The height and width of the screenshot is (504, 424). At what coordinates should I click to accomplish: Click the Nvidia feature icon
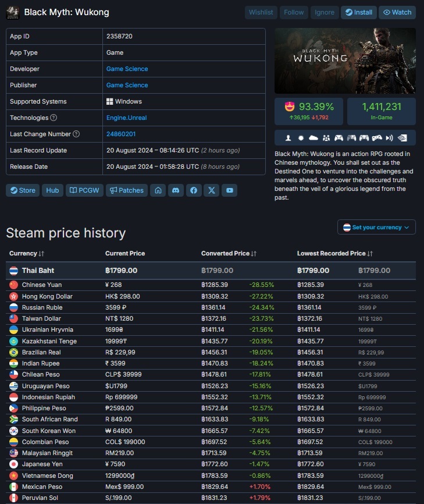pyautogui.click(x=402, y=138)
